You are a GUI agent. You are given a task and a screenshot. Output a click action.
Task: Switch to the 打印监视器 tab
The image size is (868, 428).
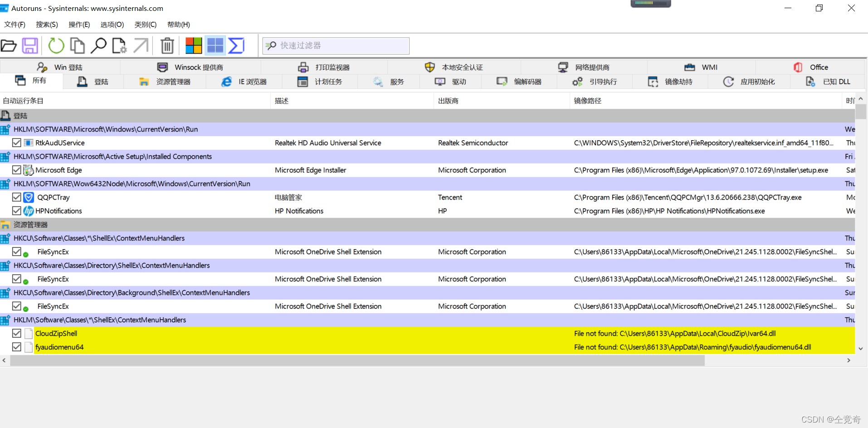(324, 67)
